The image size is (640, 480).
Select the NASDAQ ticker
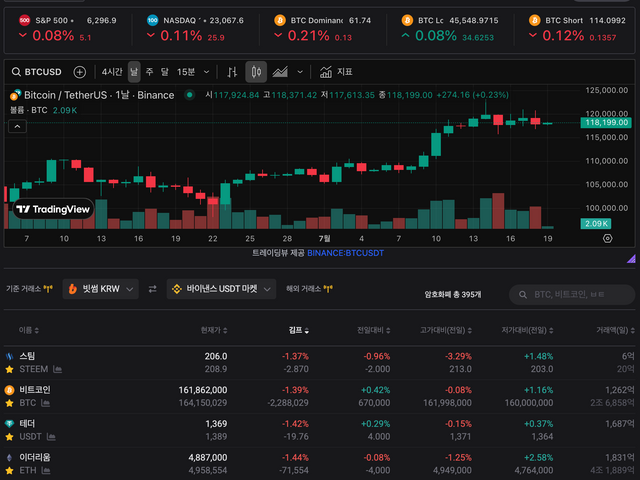(x=195, y=29)
